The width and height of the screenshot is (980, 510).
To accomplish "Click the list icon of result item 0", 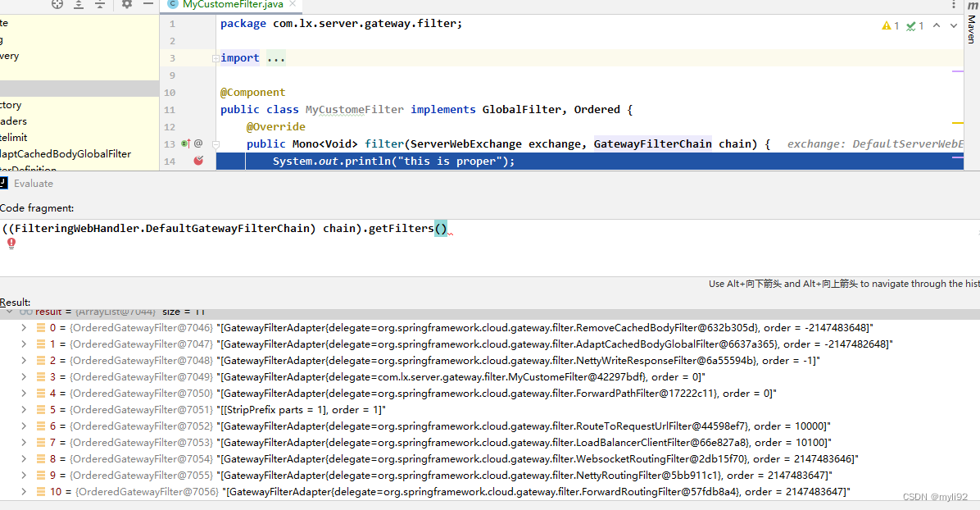I will click(41, 328).
